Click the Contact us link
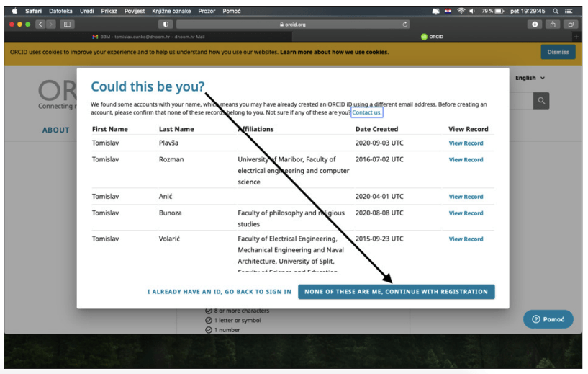Screen dimensions: 588x374 pos(367,112)
